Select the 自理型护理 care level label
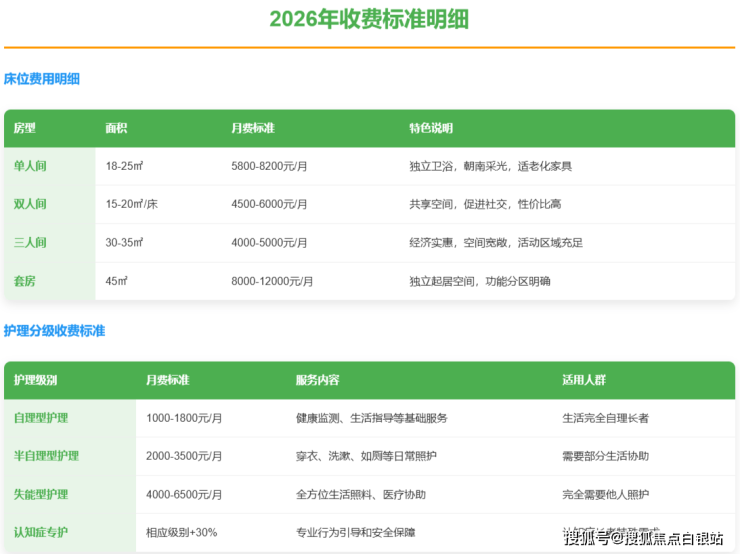Screen dimensions: 740x554 tap(41, 418)
